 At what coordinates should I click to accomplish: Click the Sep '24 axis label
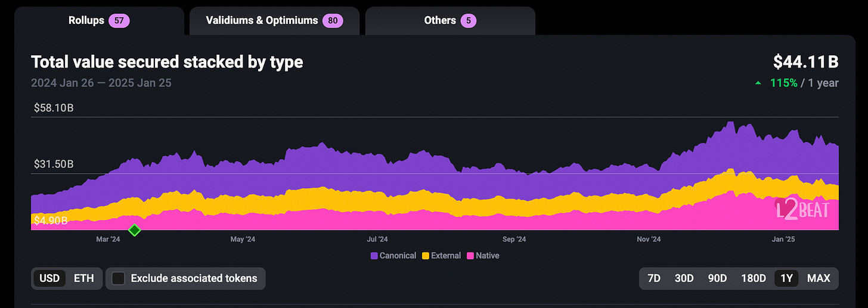coord(514,239)
